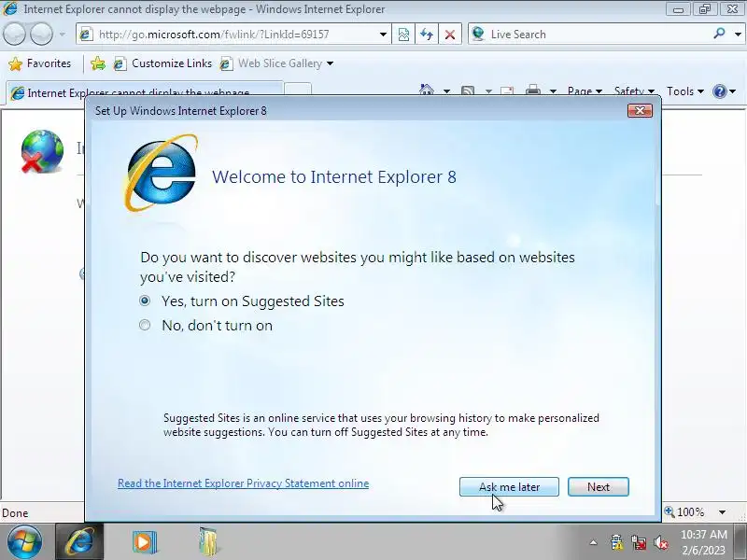This screenshot has height=560, width=747.
Task: Click the Feeds icon on command bar
Action: click(468, 91)
